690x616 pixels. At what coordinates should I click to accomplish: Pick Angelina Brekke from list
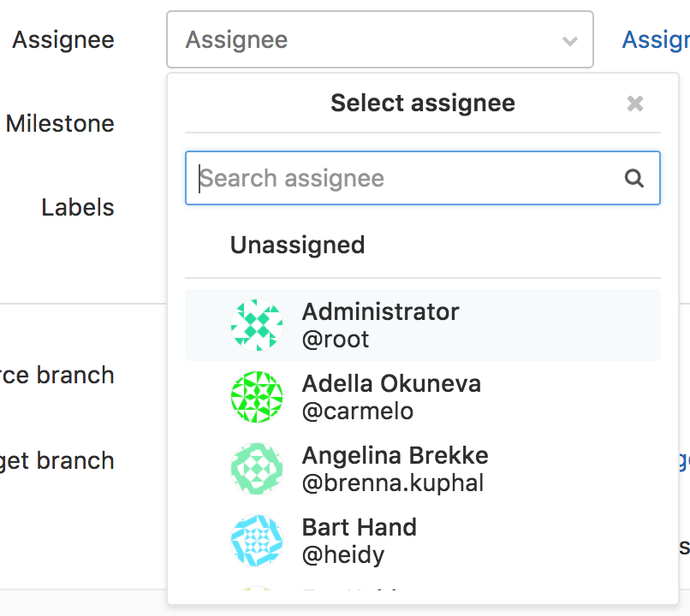[x=422, y=469]
